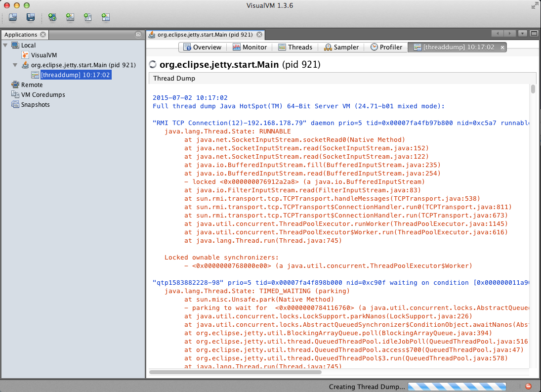This screenshot has width=541, height=392.
Task: Click the Jetty application icon in tree
Action: click(x=25, y=65)
